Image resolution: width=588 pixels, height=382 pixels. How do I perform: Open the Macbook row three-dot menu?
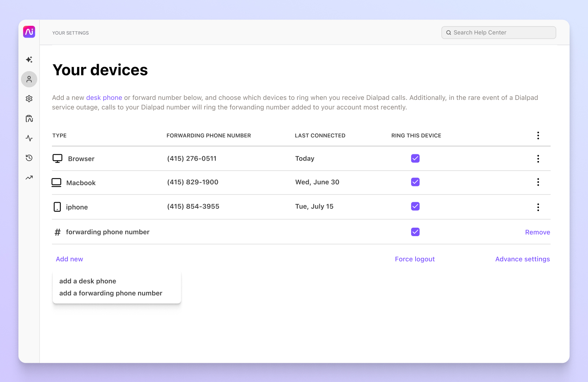(x=538, y=182)
